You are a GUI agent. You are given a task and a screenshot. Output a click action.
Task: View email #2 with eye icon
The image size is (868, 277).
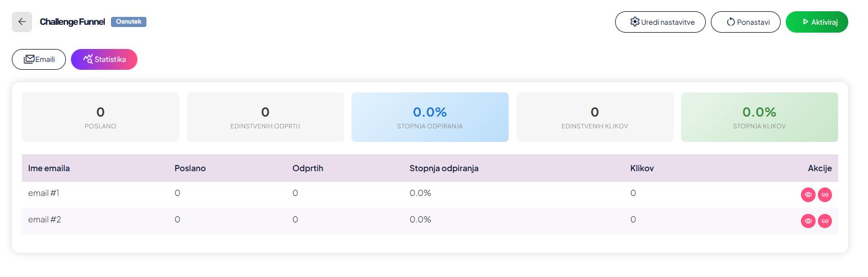(x=808, y=221)
